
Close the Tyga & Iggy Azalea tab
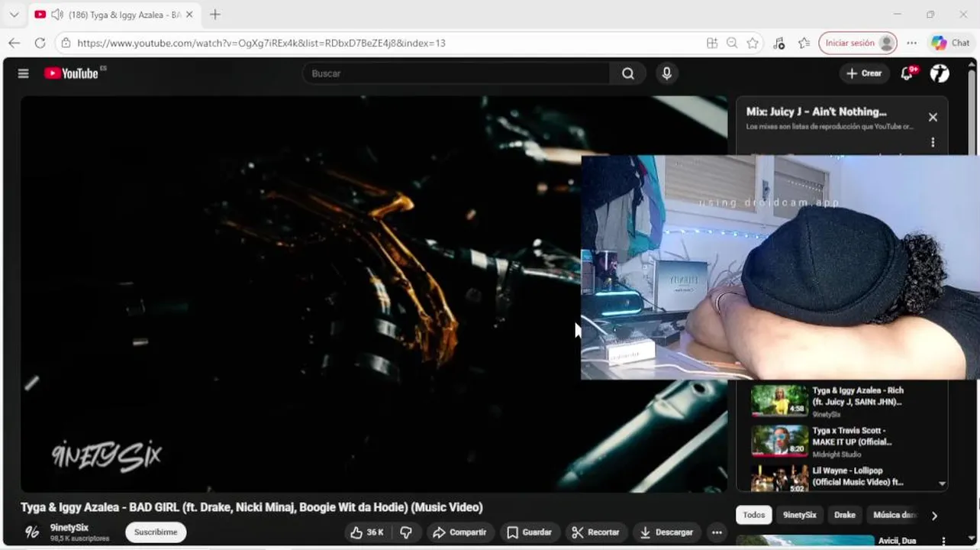pyautogui.click(x=189, y=15)
